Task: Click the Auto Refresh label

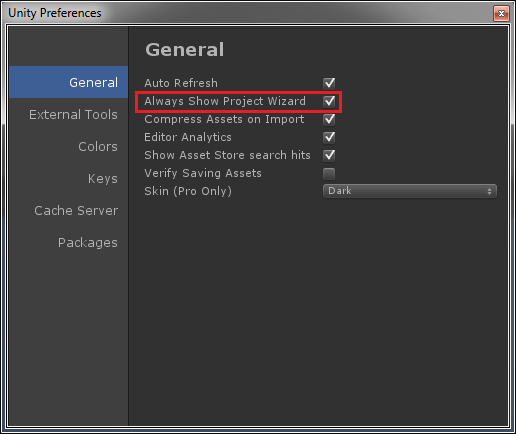Action: (x=181, y=83)
